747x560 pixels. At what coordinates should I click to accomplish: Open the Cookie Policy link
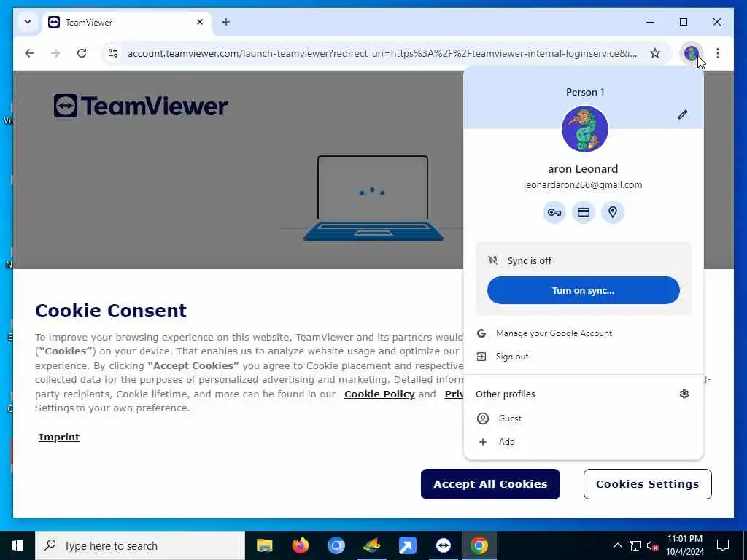(379, 394)
